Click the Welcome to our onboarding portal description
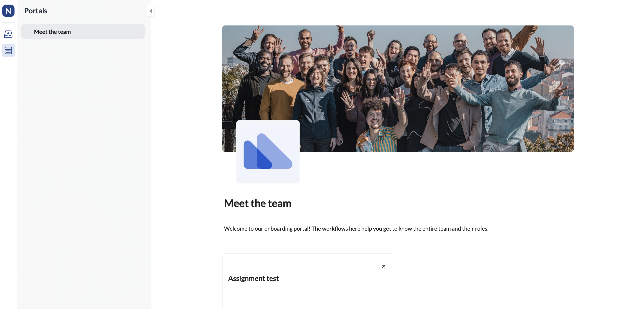644x309 pixels. (x=356, y=228)
